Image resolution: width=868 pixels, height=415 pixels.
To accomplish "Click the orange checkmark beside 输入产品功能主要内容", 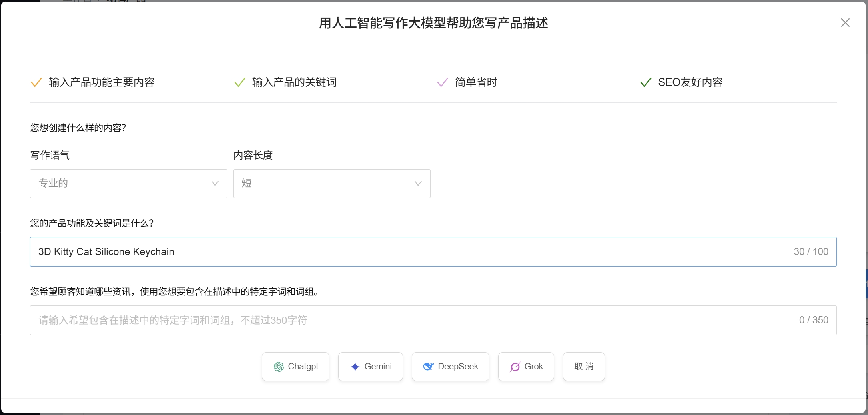I will pos(36,82).
